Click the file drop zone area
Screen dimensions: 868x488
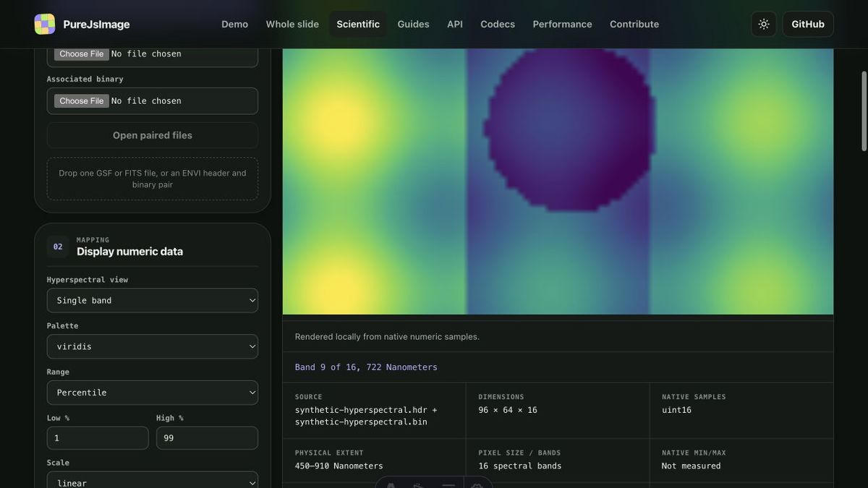pos(153,179)
